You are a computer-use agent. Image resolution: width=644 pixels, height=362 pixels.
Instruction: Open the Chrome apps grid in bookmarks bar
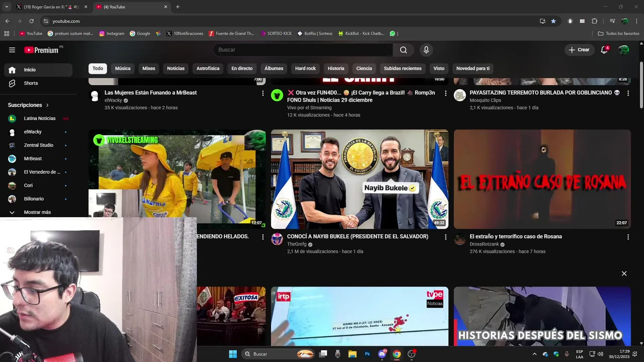coord(7,34)
